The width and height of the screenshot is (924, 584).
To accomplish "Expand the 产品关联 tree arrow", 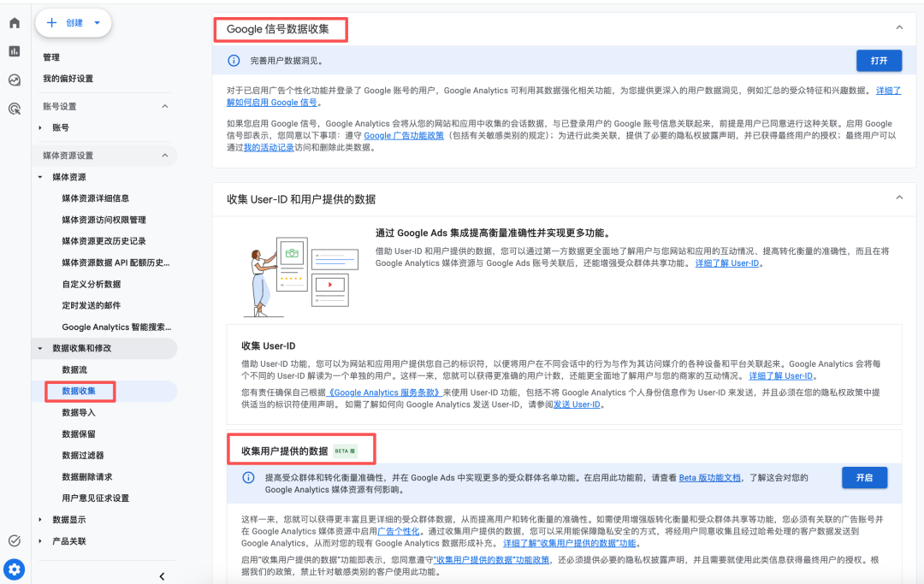I will pyautogui.click(x=40, y=541).
